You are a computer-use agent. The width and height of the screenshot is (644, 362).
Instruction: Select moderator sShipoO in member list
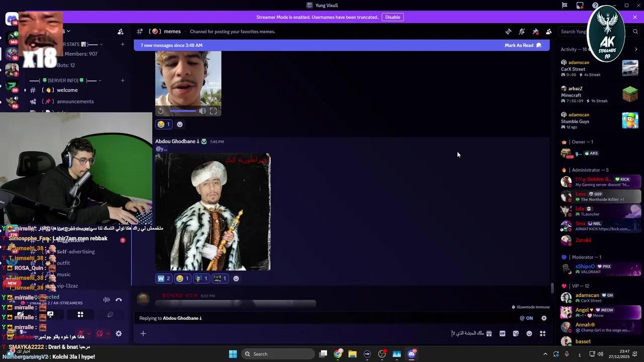coord(600,269)
